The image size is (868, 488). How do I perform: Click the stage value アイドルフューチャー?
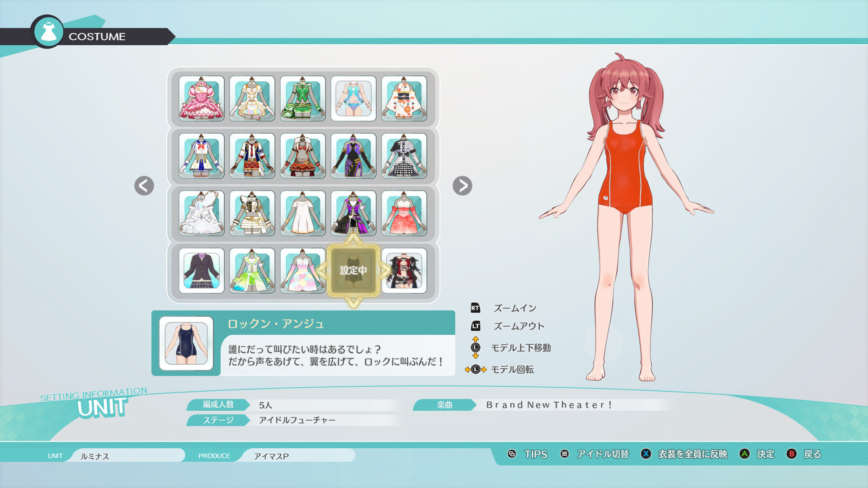coord(297,420)
